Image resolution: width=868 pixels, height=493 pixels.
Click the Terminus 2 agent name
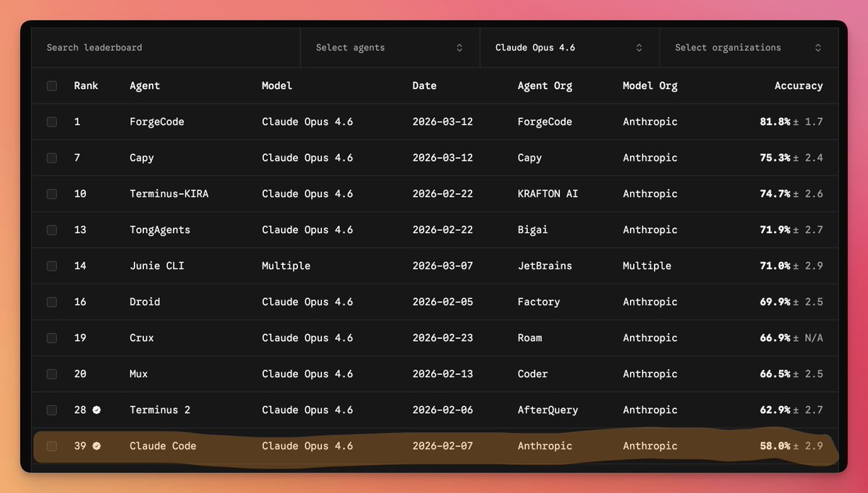[160, 410]
